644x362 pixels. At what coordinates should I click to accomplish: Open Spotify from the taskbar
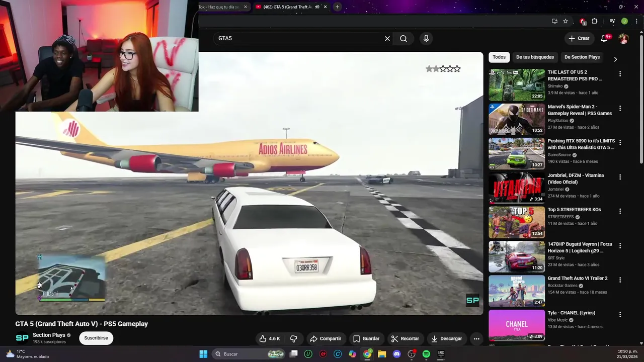(x=426, y=354)
